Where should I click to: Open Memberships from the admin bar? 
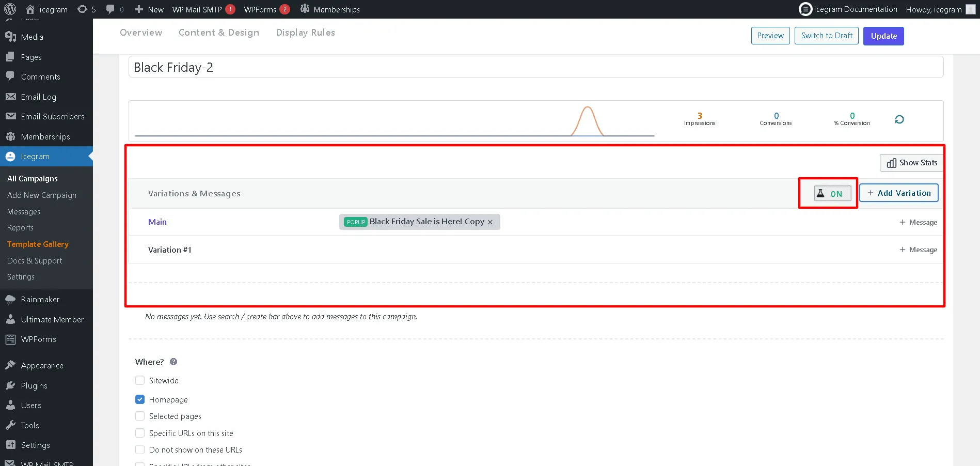pos(330,9)
